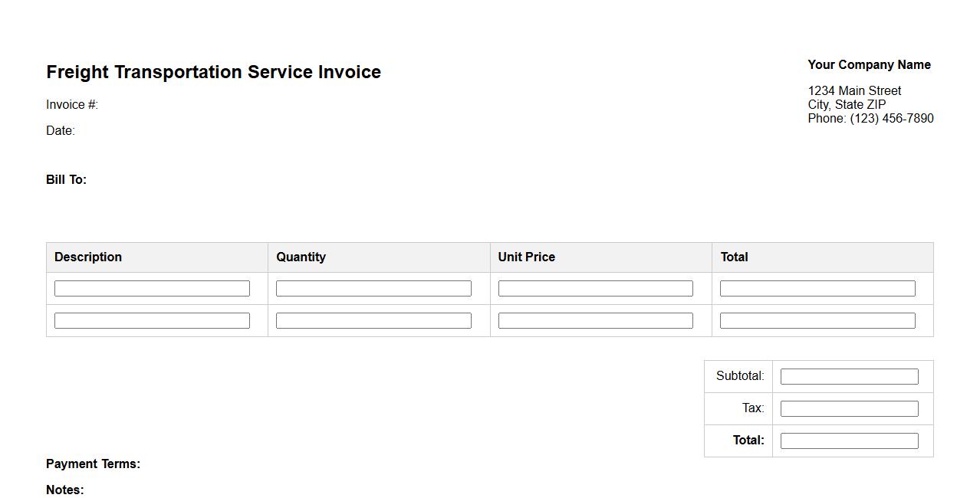
Task: Click the first row Description input field
Action: pyautogui.click(x=152, y=289)
